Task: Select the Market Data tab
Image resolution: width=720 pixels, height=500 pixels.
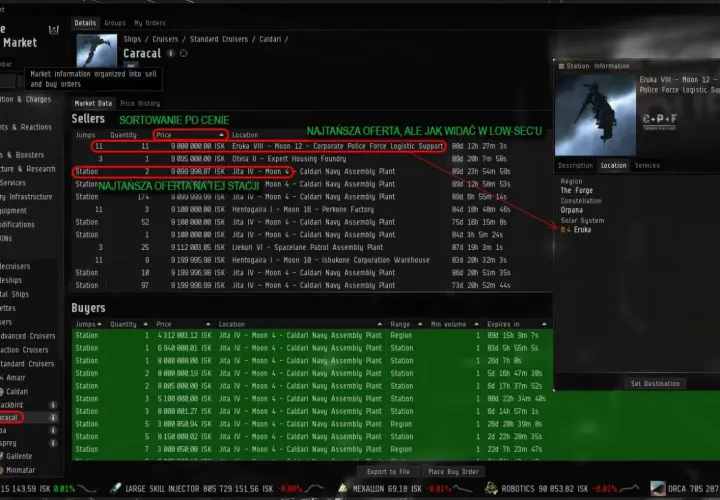Action: 93,103
